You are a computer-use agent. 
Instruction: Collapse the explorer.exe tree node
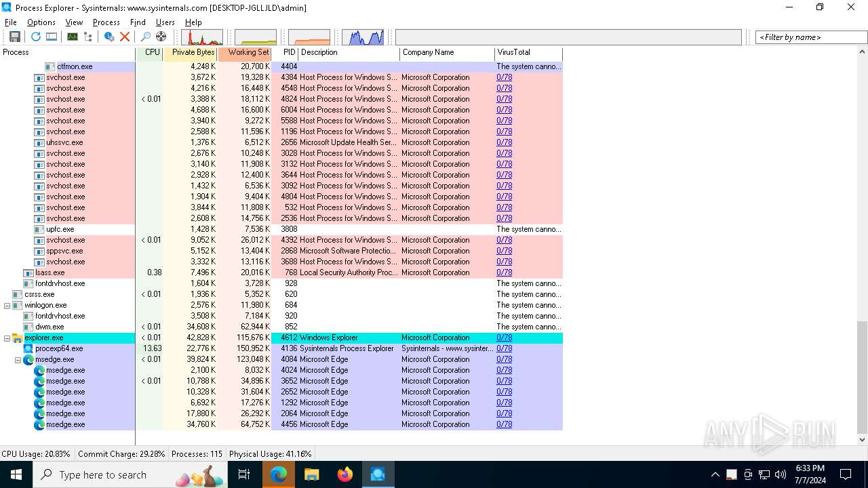pyautogui.click(x=7, y=338)
